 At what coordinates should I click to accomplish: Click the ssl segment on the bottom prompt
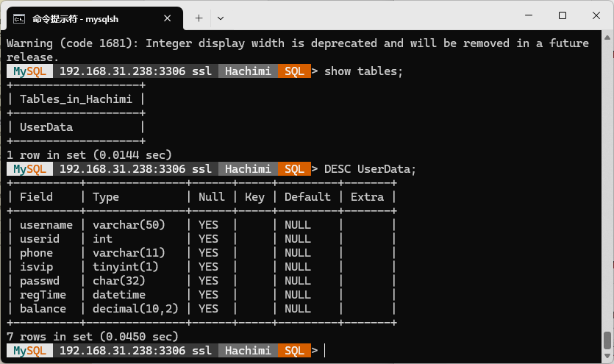click(201, 351)
